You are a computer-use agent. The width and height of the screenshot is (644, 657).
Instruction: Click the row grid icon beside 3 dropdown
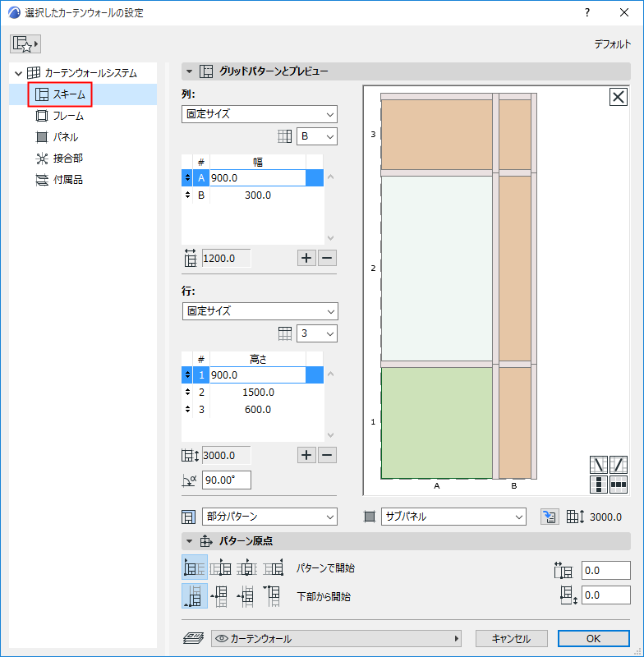284,333
